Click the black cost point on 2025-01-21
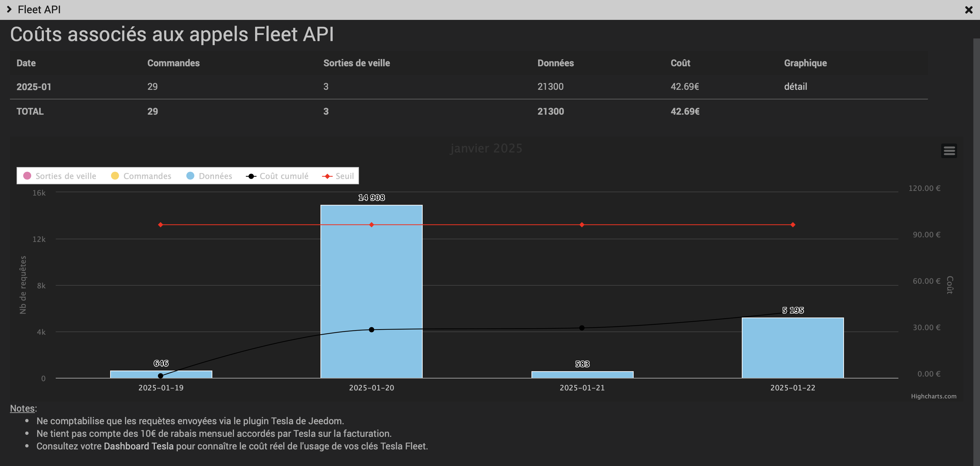This screenshot has height=466, width=980. 582,328
